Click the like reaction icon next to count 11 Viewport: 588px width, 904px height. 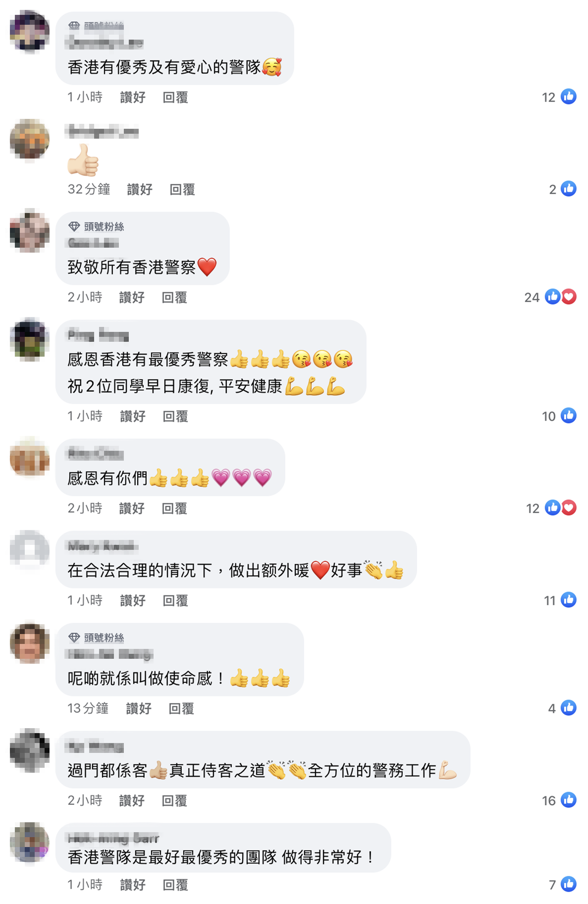568,600
